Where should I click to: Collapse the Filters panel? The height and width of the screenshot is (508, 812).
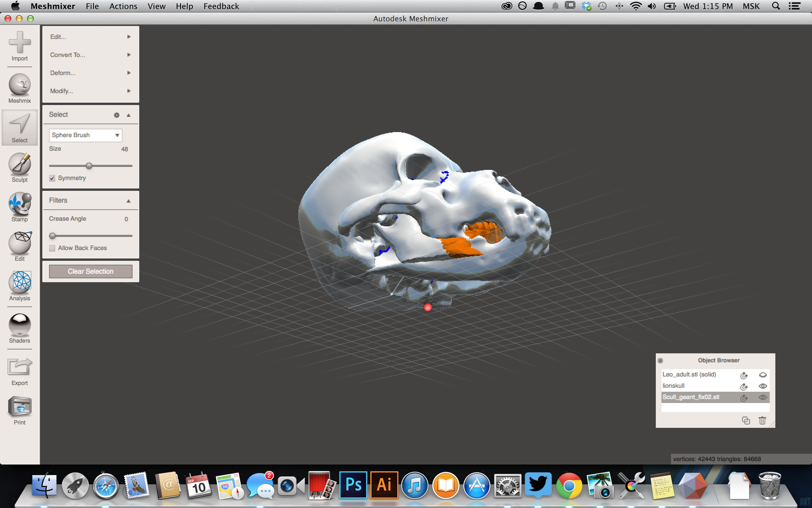(x=129, y=201)
